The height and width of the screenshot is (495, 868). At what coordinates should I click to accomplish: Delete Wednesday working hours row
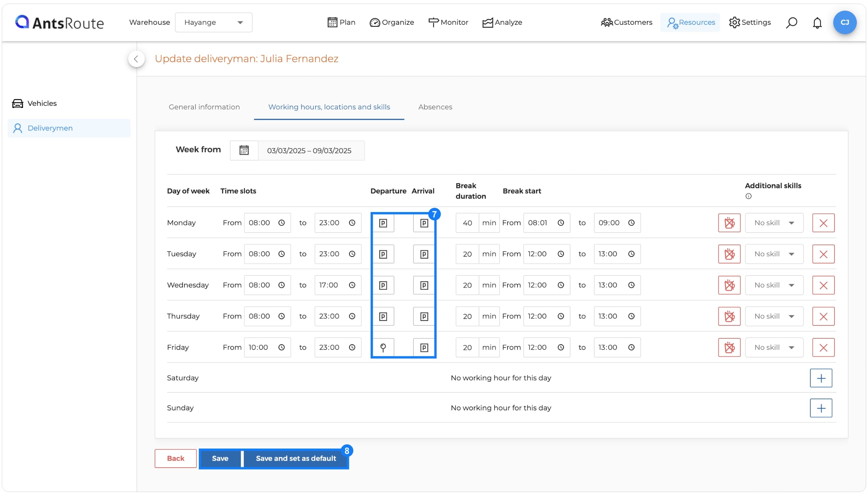(823, 285)
